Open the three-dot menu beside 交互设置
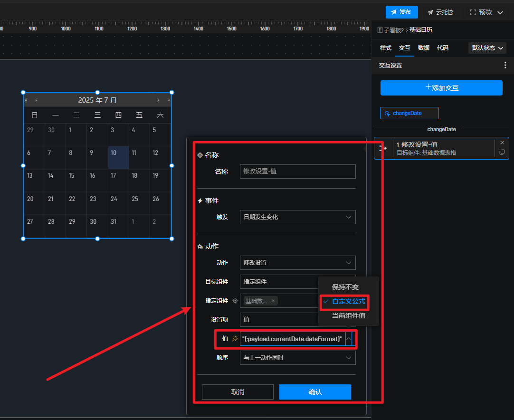Image resolution: width=514 pixels, height=420 pixels. tap(505, 66)
